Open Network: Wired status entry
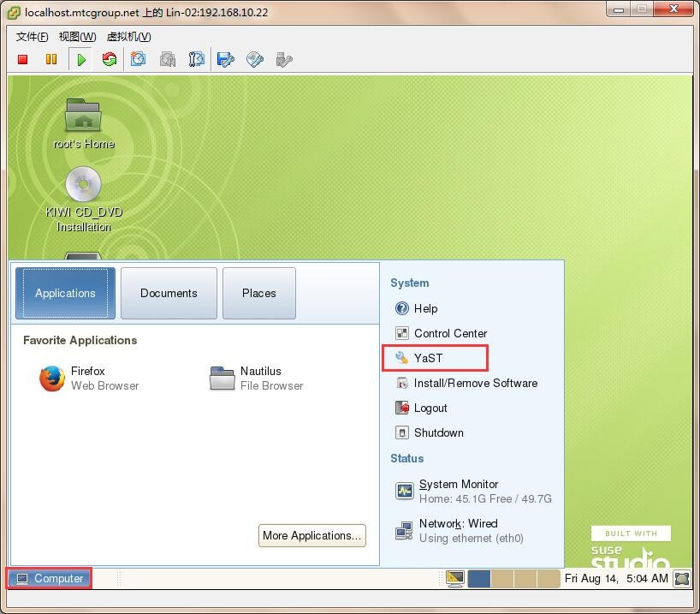 click(x=460, y=530)
